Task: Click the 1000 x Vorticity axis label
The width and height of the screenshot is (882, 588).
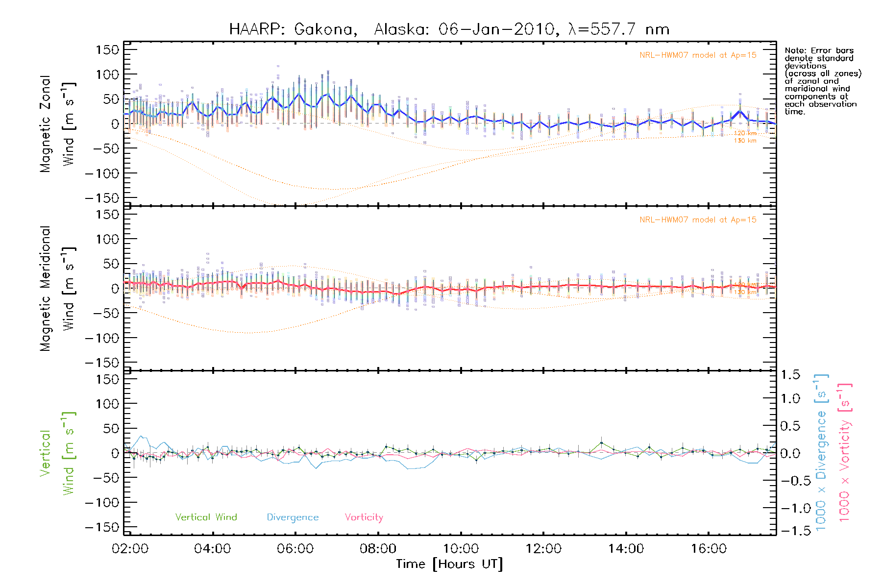Action: 844,453
